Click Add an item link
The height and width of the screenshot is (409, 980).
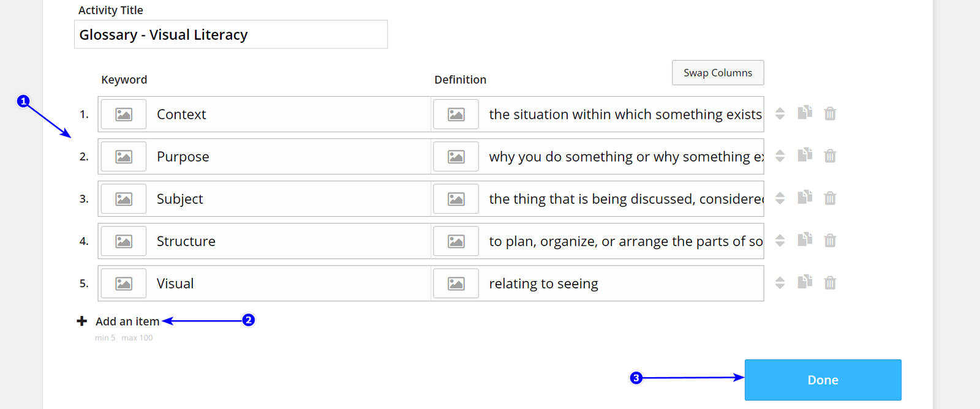point(127,321)
